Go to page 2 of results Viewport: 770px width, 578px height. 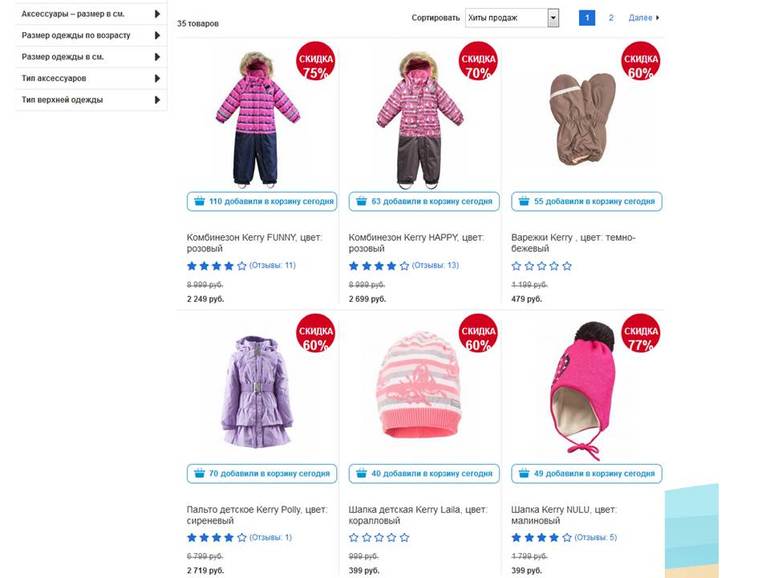pyautogui.click(x=611, y=18)
